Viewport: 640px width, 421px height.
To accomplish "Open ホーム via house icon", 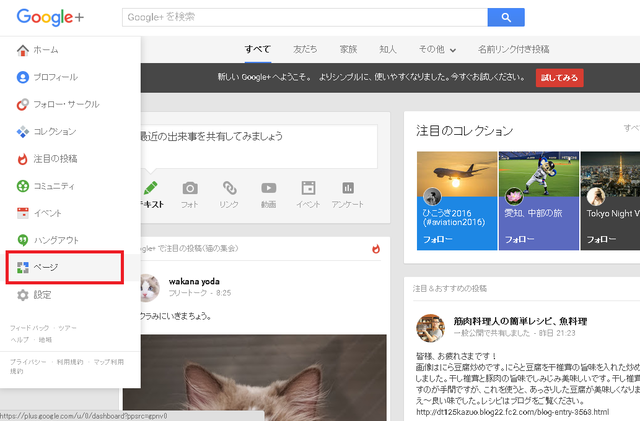I will pos(23,50).
